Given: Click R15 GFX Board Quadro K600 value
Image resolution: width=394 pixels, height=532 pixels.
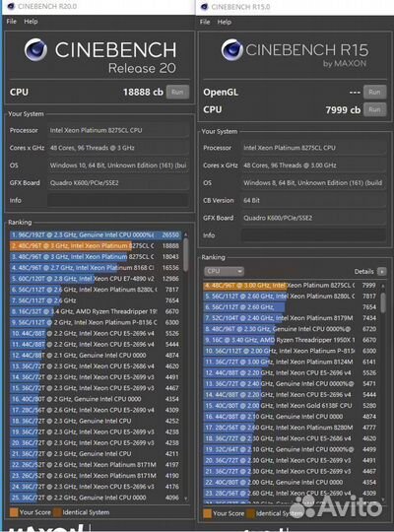Looking at the screenshot, I should coord(313,218).
